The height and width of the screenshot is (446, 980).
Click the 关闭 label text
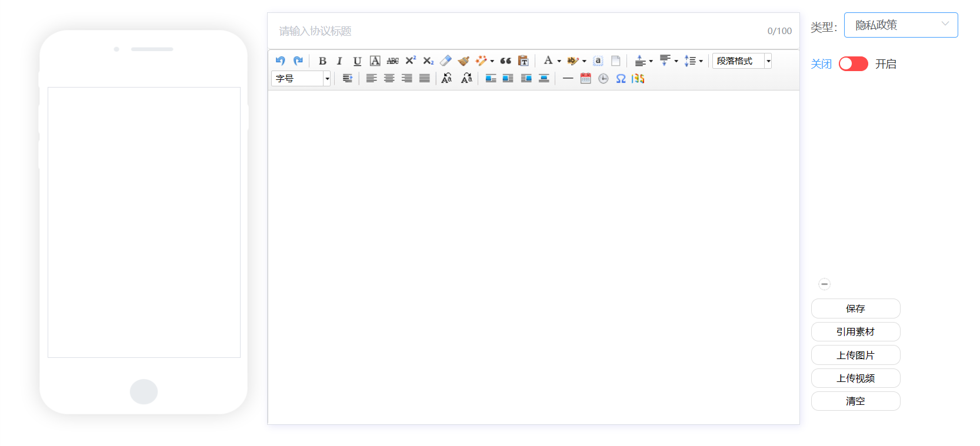[x=821, y=64]
